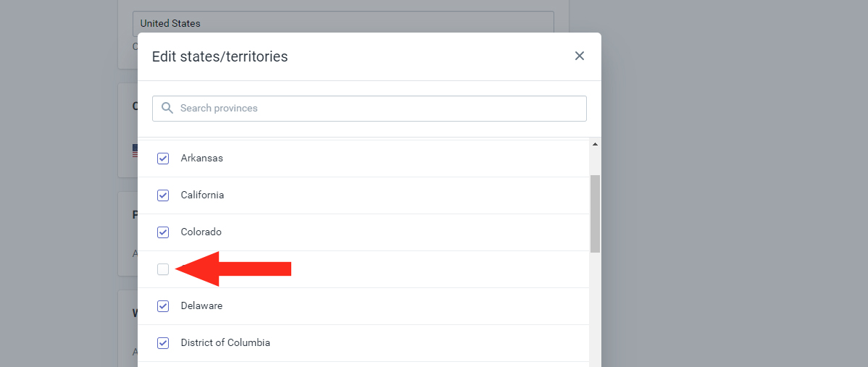
Task: Click the United States field behind dialog
Action: click(343, 22)
